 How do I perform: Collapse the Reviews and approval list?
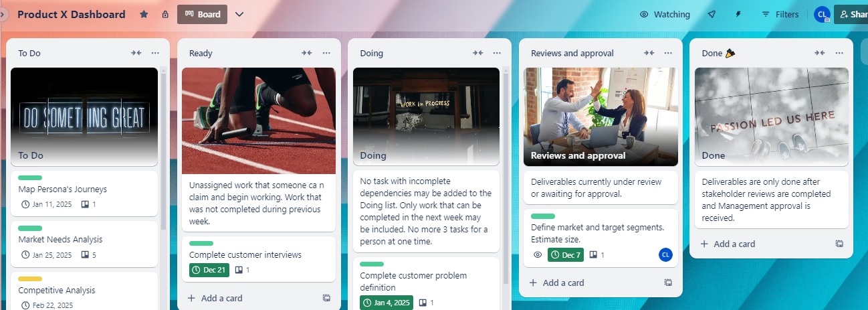pyautogui.click(x=649, y=53)
